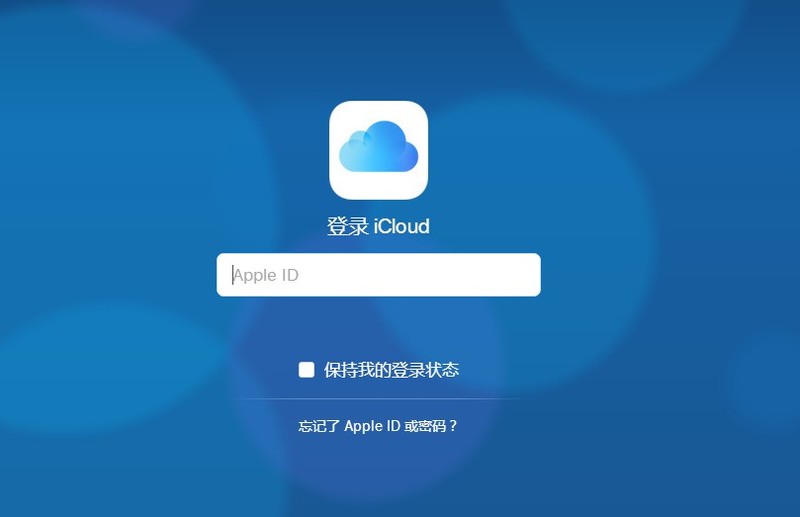Click the iCloud cloud logo icon

tap(378, 150)
